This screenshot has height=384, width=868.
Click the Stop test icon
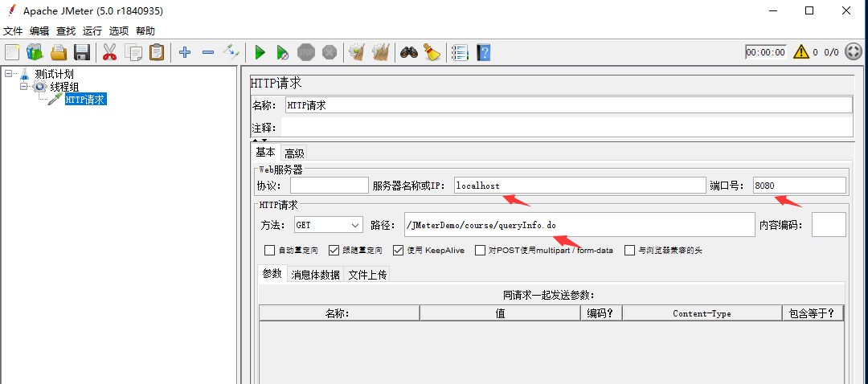click(x=306, y=52)
